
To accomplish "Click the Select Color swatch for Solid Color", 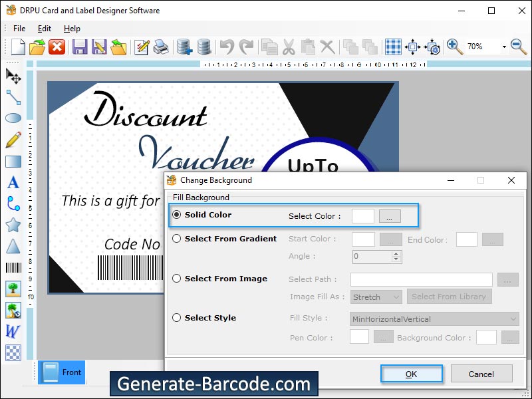I will pyautogui.click(x=362, y=215).
